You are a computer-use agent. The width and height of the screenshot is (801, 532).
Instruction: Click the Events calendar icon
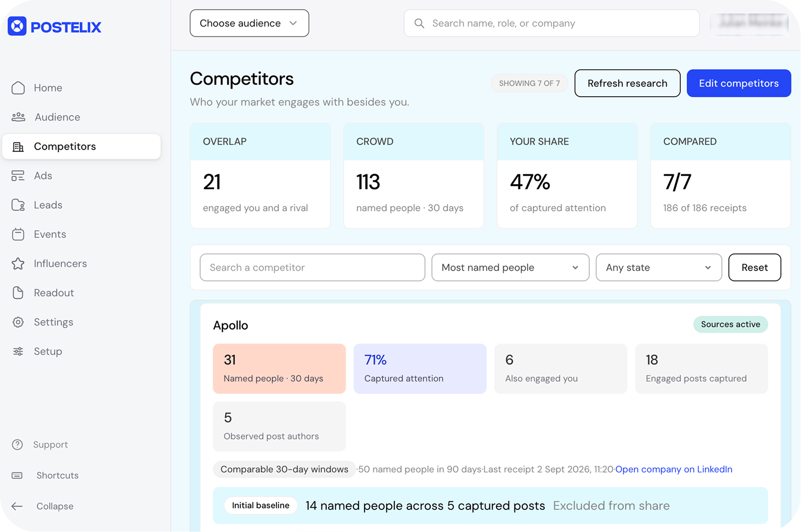(18, 234)
